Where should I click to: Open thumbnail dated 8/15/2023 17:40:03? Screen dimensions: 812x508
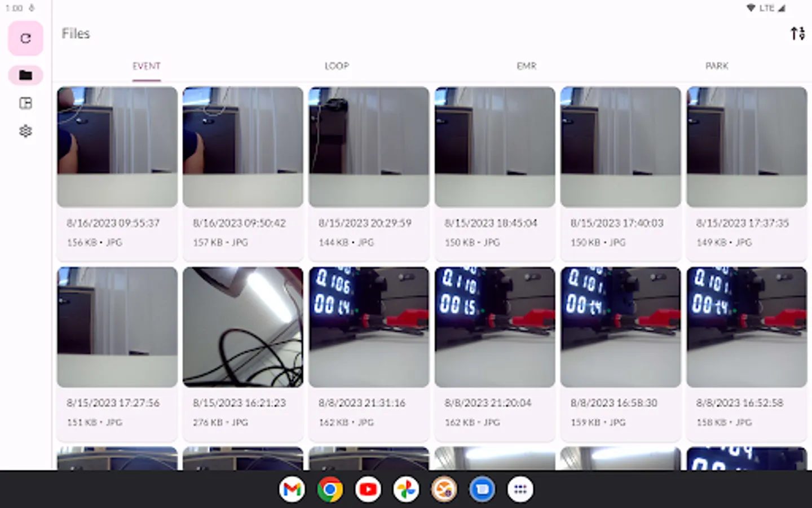pyautogui.click(x=621, y=147)
